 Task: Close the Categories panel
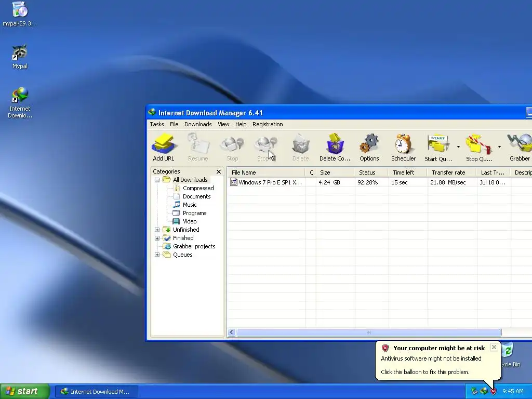[219, 171]
